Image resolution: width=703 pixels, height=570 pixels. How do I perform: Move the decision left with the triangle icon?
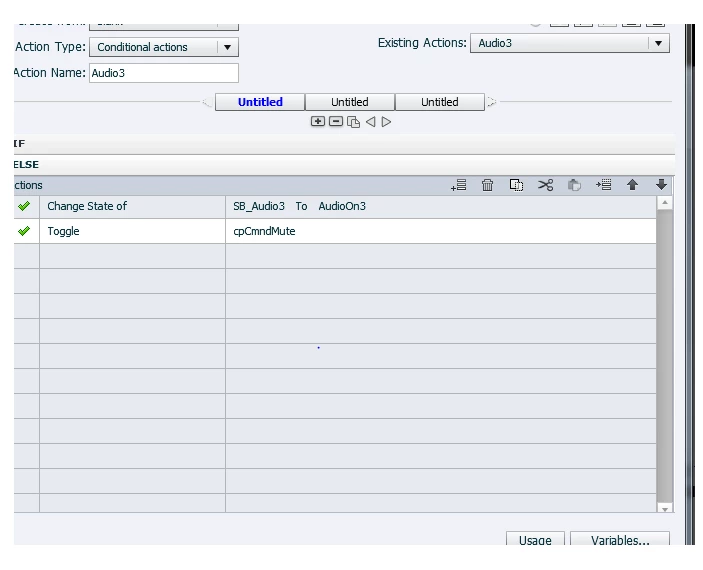coord(370,122)
